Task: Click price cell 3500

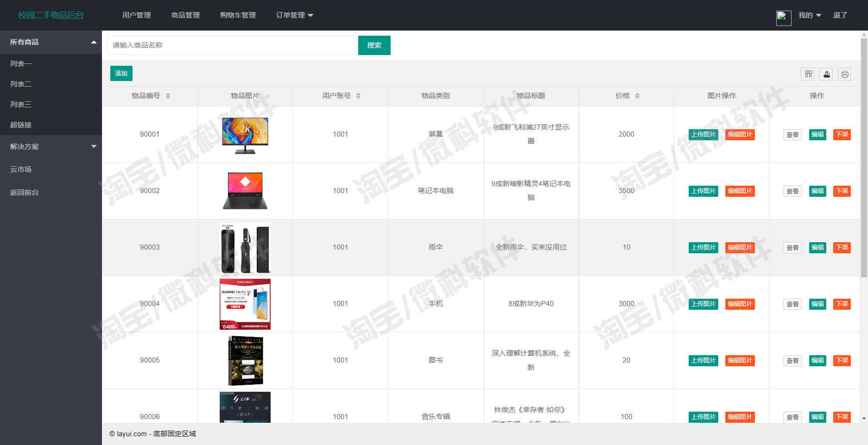Action: (x=626, y=191)
